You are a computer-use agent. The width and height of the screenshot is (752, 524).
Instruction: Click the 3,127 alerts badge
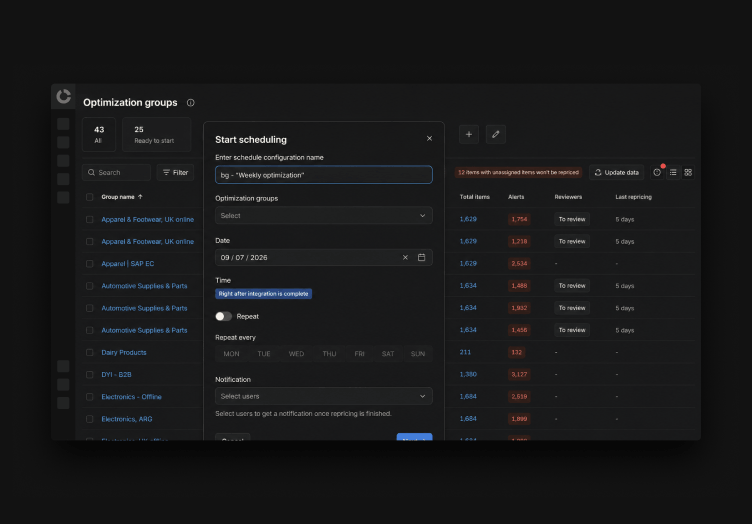pos(519,374)
